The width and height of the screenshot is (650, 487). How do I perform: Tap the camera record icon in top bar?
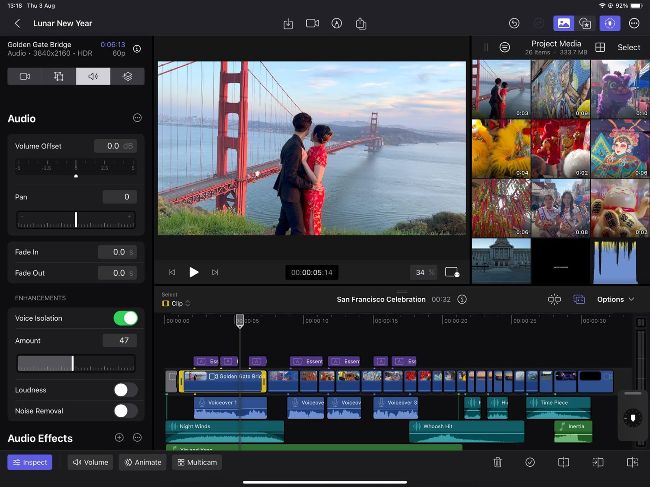[312, 23]
